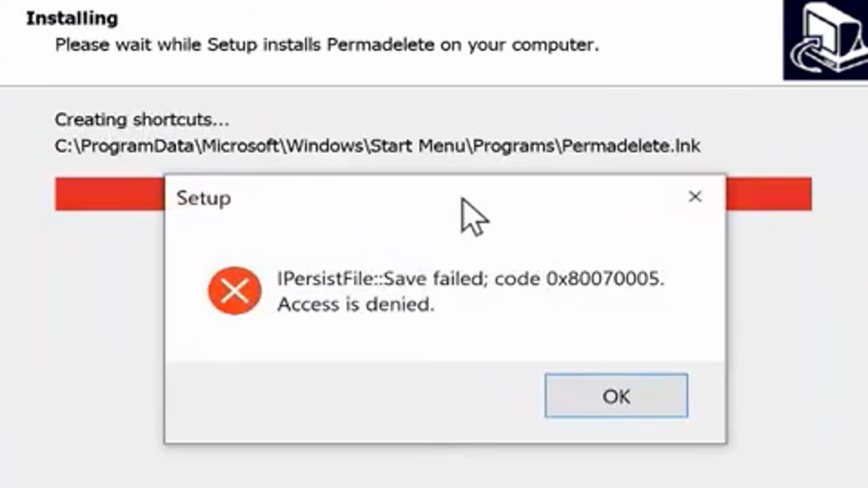Click the Setup dialog title text

point(203,198)
